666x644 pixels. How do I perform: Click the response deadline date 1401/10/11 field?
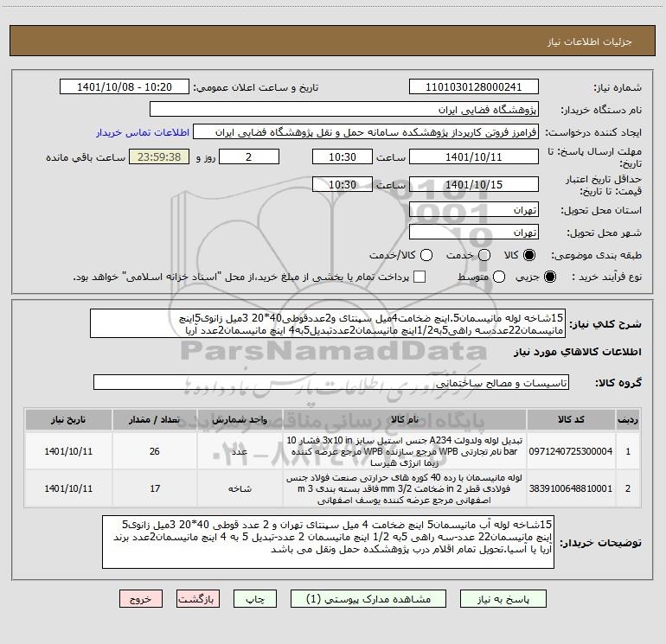click(474, 156)
